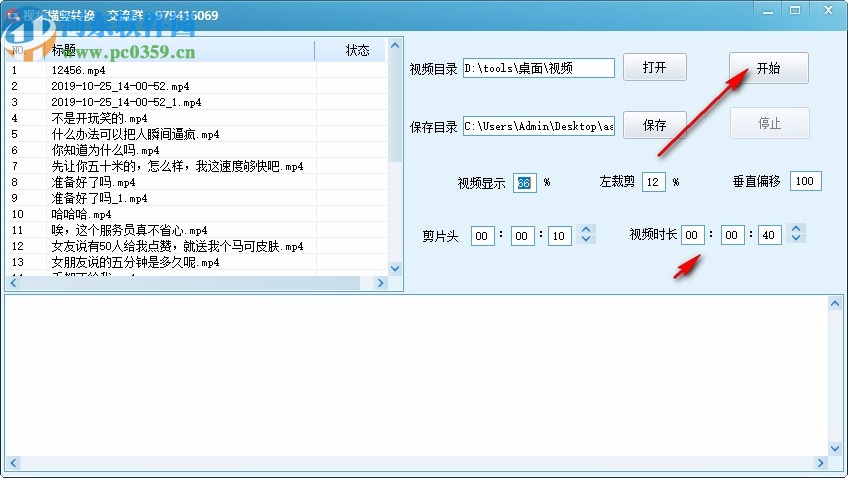The width and height of the screenshot is (848, 478).
Task: Decrease 视频时长 with down spinner
Action: coord(796,238)
